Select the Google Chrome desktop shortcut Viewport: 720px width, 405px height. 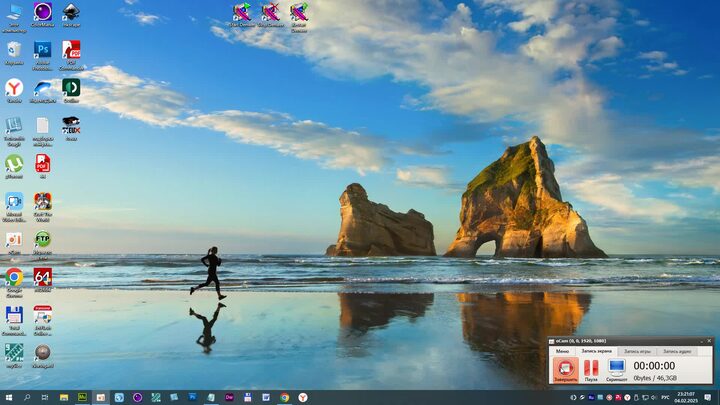(14, 283)
